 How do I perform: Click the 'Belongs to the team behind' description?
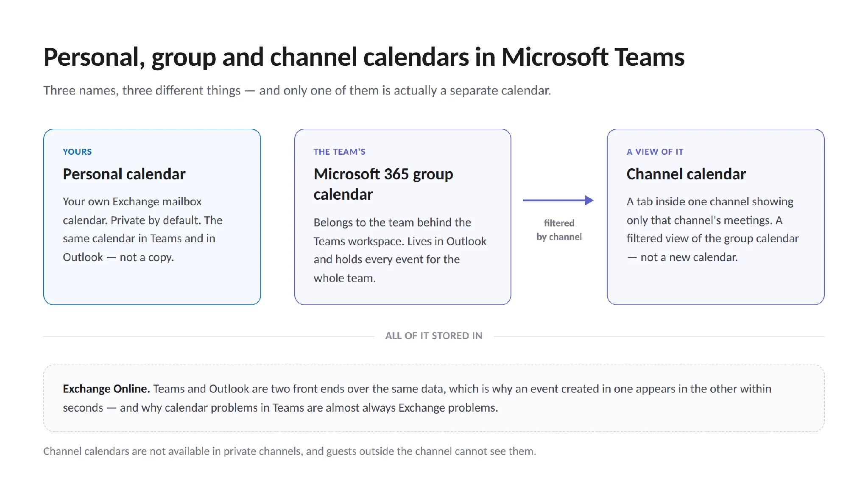pos(400,250)
